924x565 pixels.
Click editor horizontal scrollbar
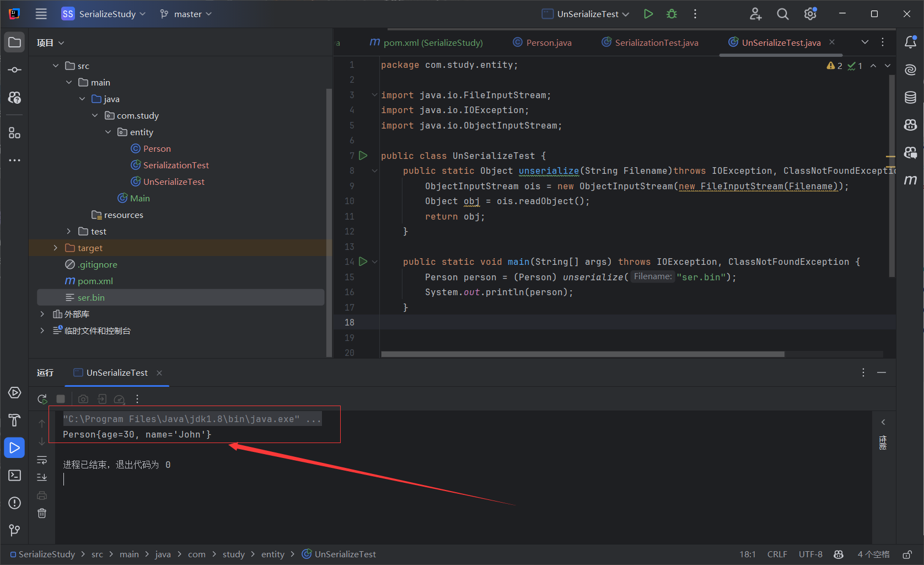tap(583, 354)
